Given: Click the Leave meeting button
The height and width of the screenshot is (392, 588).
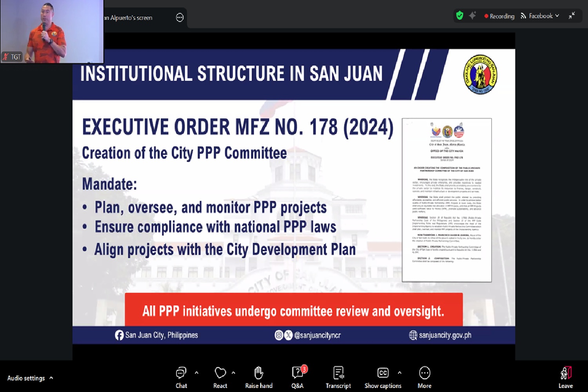Looking at the screenshot, I should click(566, 378).
